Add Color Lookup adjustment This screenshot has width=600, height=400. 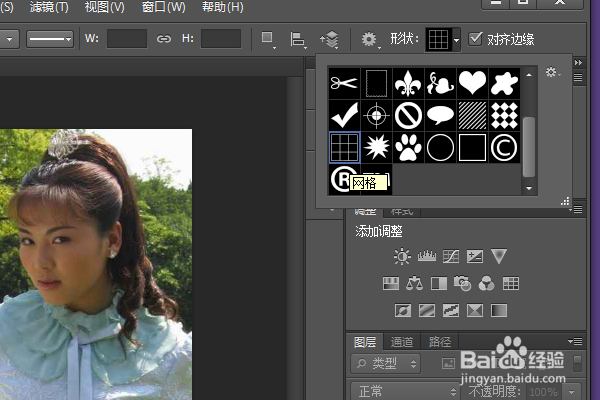tap(511, 284)
